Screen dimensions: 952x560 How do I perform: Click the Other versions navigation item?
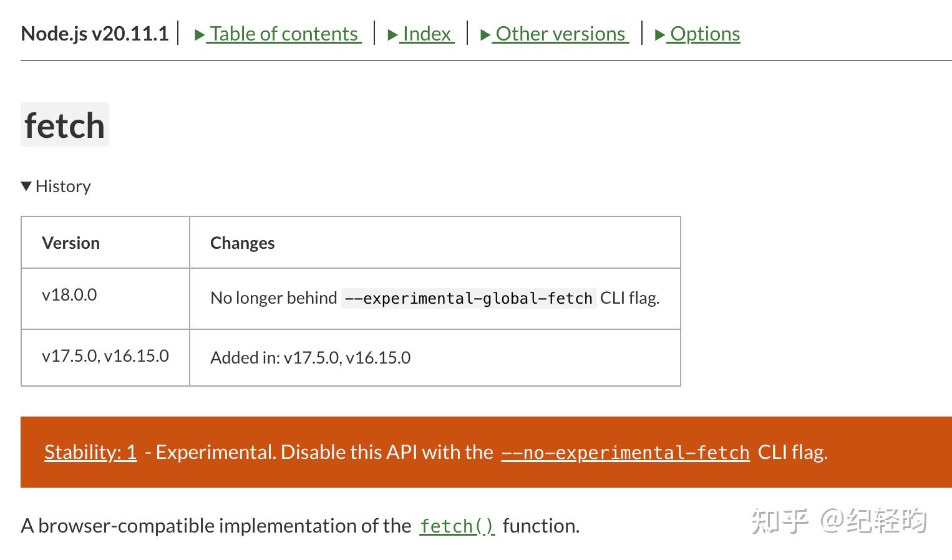[560, 34]
